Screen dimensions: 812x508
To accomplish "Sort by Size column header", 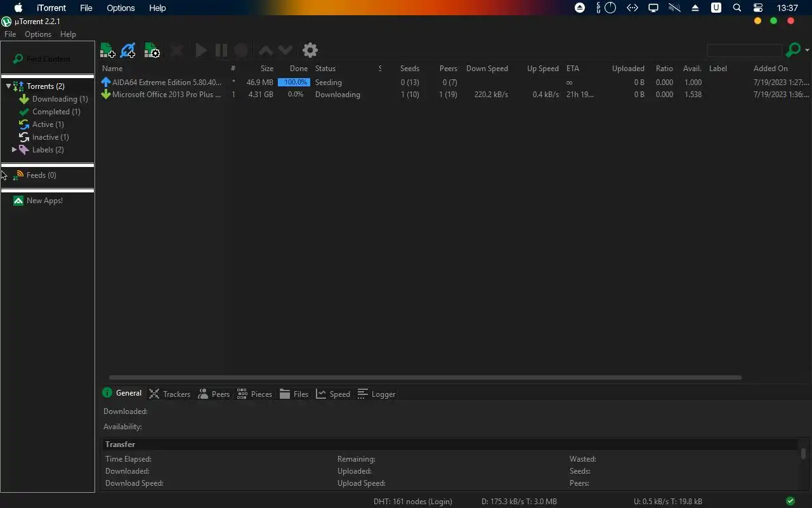I will 267,69.
